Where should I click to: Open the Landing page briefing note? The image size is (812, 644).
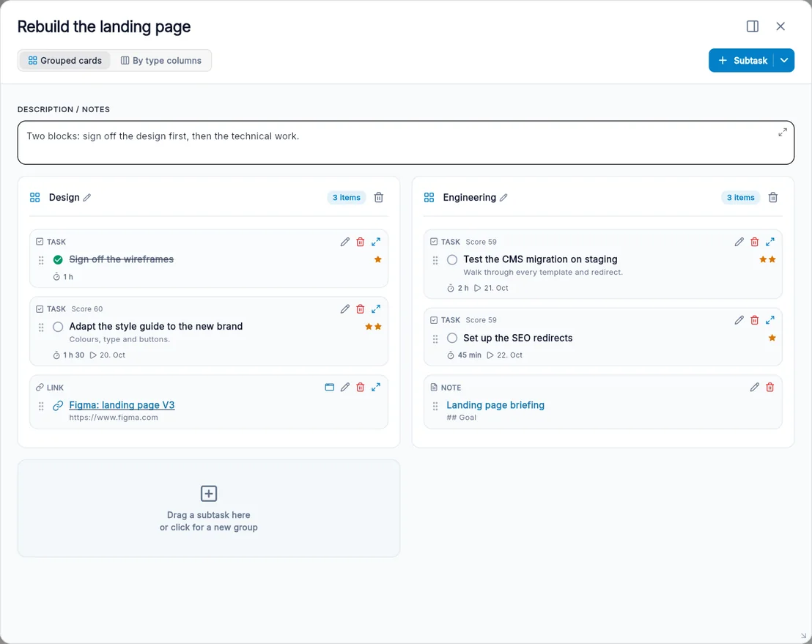[495, 405]
